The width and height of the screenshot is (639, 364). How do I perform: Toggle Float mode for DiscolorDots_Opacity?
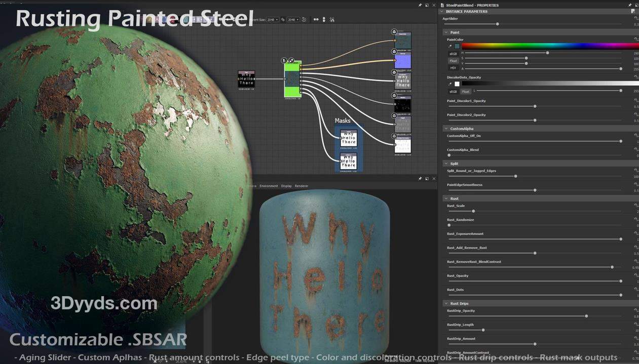point(465,92)
